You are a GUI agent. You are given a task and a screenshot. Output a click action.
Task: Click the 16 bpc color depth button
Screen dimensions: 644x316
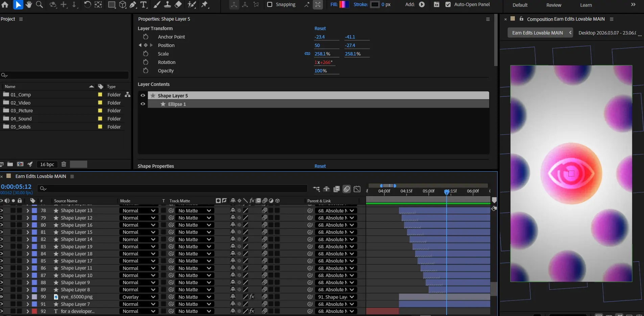click(x=47, y=164)
